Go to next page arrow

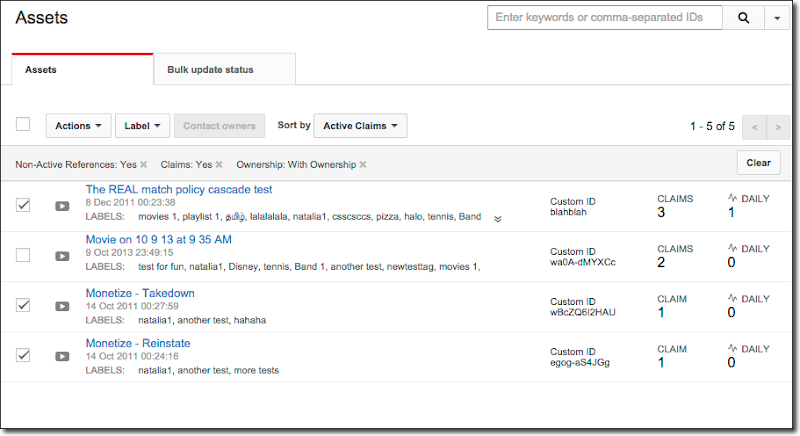coord(777,127)
